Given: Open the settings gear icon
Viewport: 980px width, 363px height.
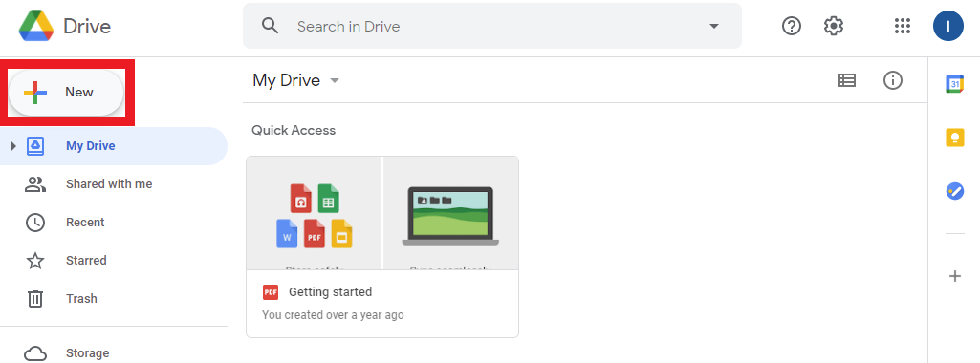Looking at the screenshot, I should pos(833,26).
